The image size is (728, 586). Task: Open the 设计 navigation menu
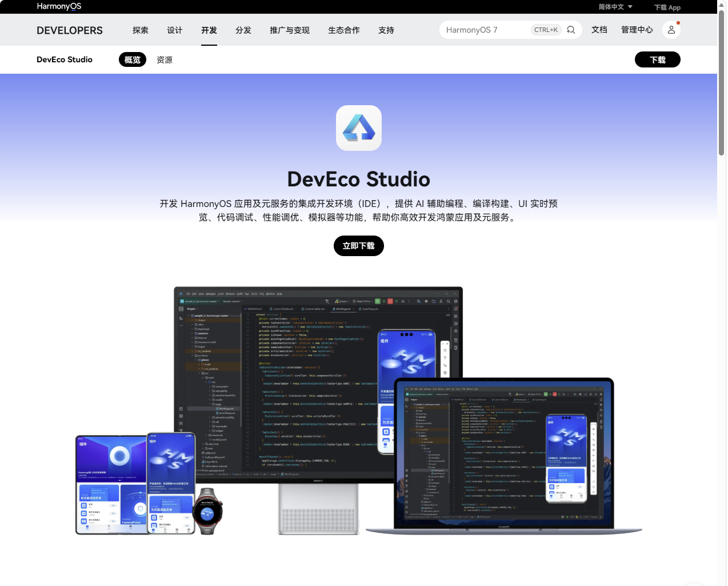(175, 30)
